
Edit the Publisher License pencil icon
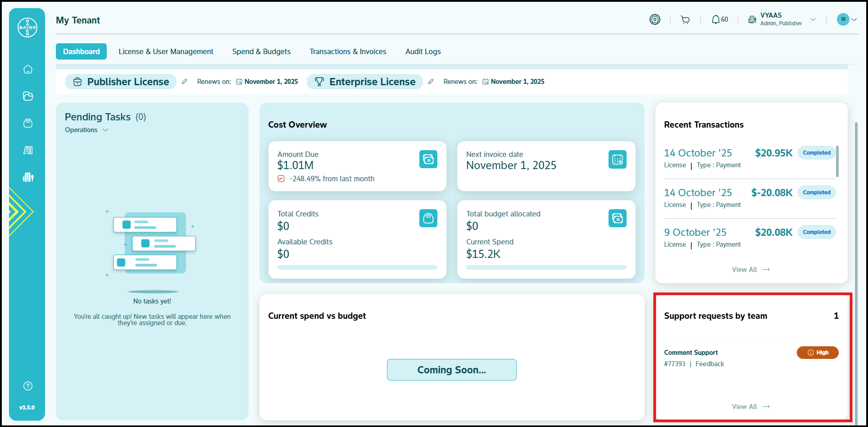click(184, 82)
